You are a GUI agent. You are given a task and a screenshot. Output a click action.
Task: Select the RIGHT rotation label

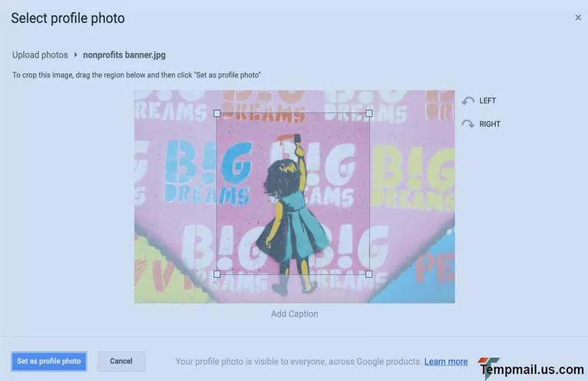(490, 124)
